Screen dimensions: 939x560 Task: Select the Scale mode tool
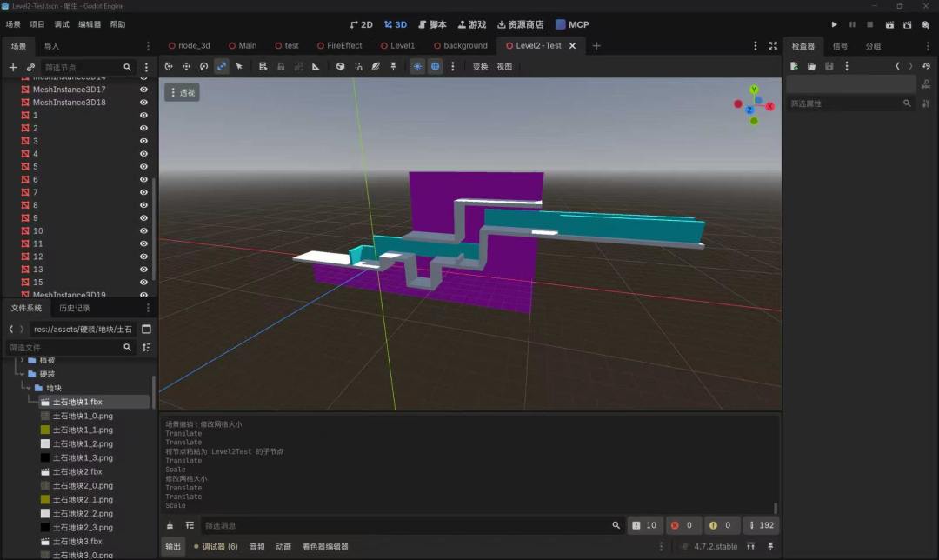click(x=222, y=66)
